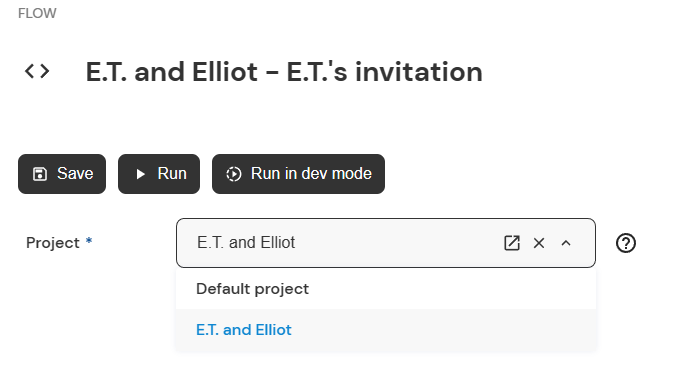Click the play triangle icon on Run
Screen dimensions: 673x387
point(140,174)
